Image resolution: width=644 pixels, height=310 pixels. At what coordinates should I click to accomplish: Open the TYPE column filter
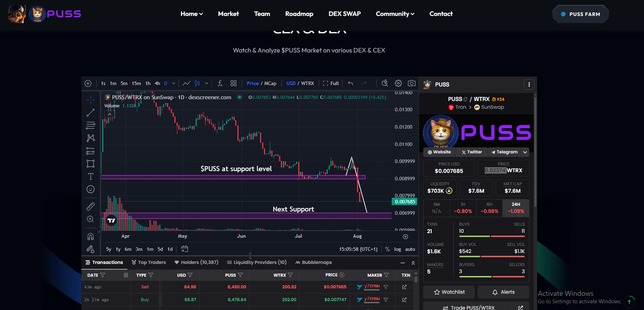tap(151, 275)
